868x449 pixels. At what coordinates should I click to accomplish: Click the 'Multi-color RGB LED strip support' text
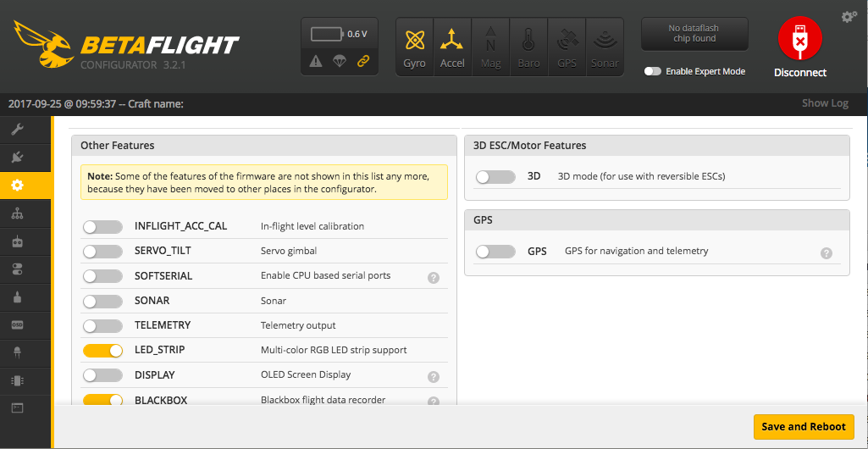point(334,350)
